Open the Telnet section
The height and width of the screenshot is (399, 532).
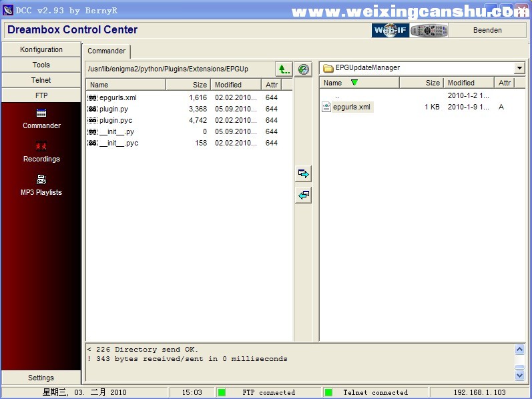tap(41, 80)
